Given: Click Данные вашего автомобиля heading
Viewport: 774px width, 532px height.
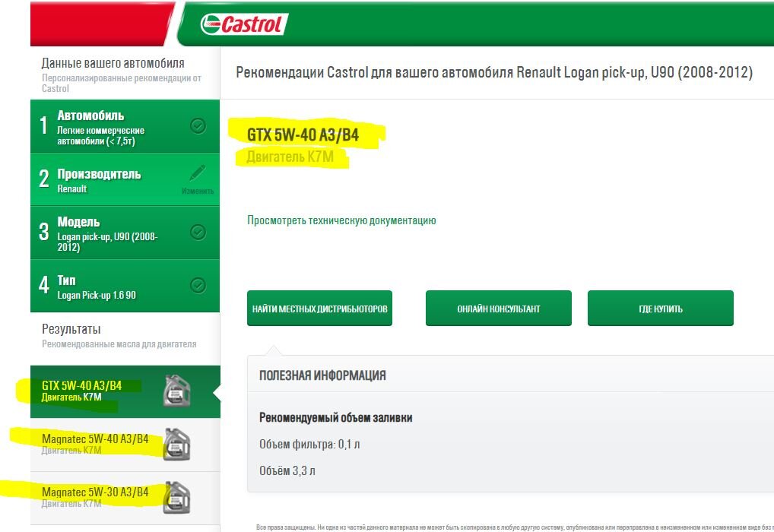Looking at the screenshot, I should (113, 62).
